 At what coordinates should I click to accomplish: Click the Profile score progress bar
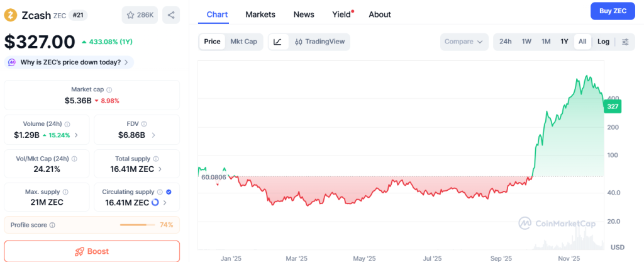pyautogui.click(x=137, y=225)
